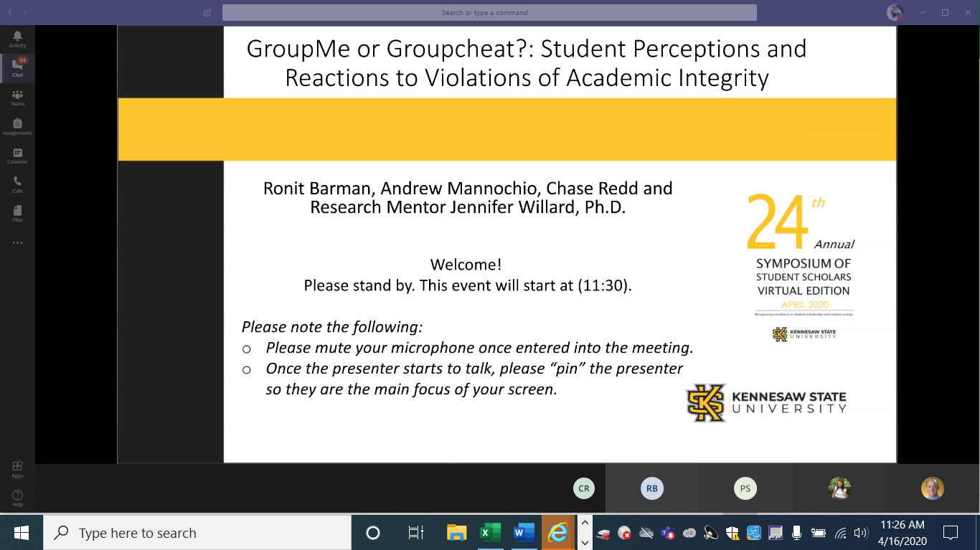Open Word from the Windows taskbar
Screen dimensions: 980x550
pos(524,533)
